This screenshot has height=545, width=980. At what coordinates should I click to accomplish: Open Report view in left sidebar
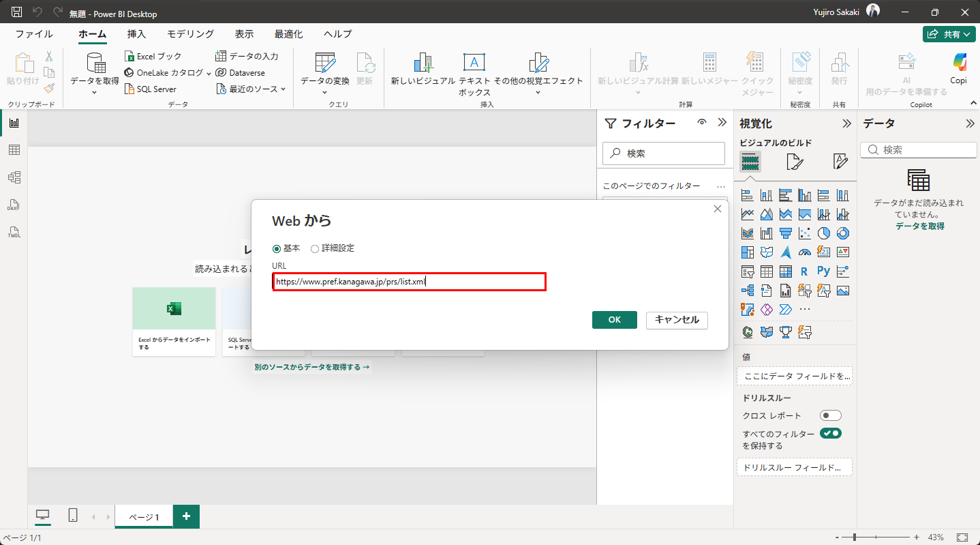[14, 123]
